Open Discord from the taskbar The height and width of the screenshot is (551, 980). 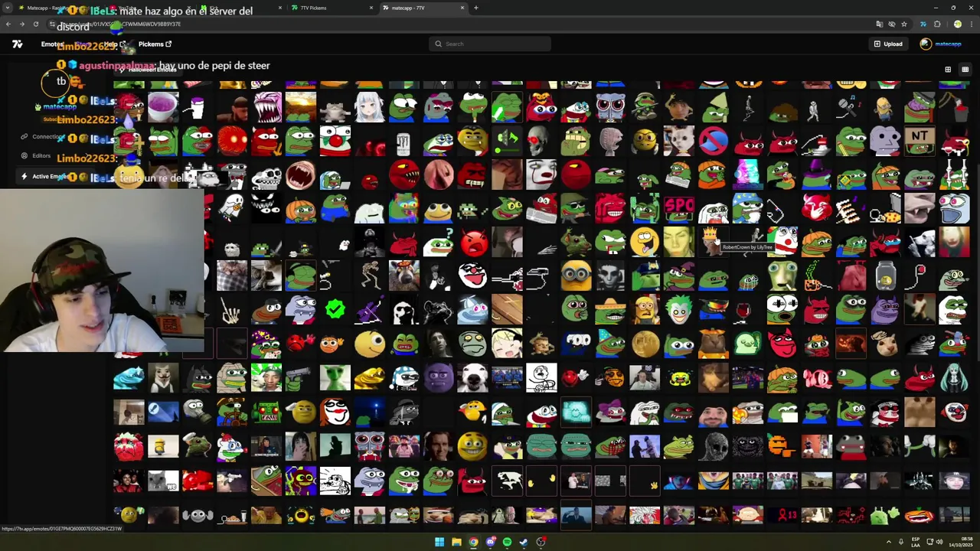click(x=490, y=542)
